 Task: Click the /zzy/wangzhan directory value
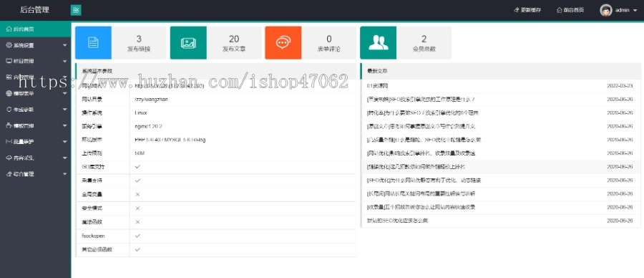point(151,100)
